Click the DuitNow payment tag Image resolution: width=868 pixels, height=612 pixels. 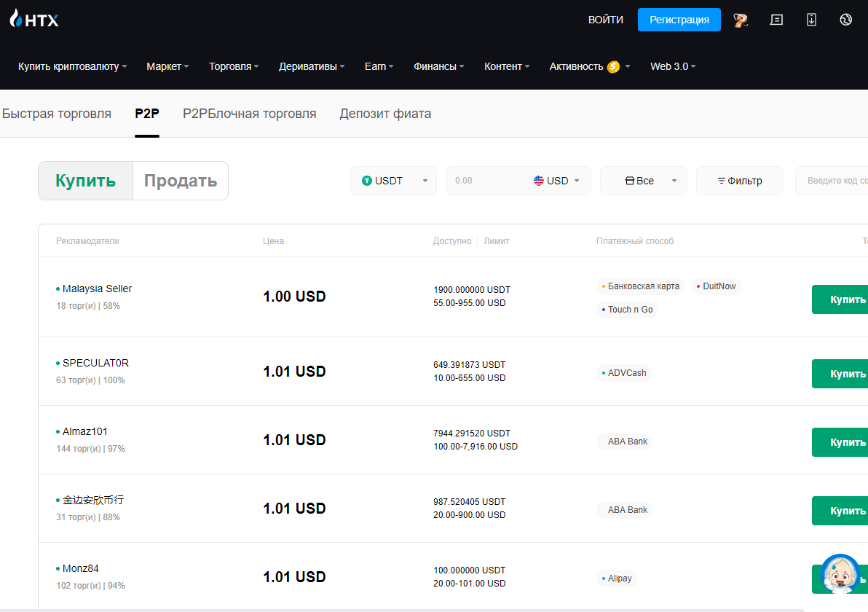pos(717,286)
